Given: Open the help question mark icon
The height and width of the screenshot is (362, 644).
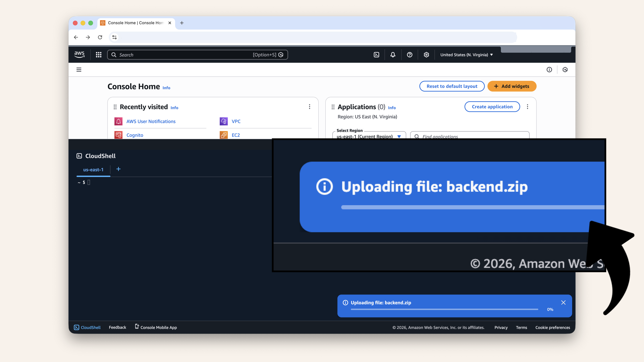Looking at the screenshot, I should pyautogui.click(x=410, y=55).
